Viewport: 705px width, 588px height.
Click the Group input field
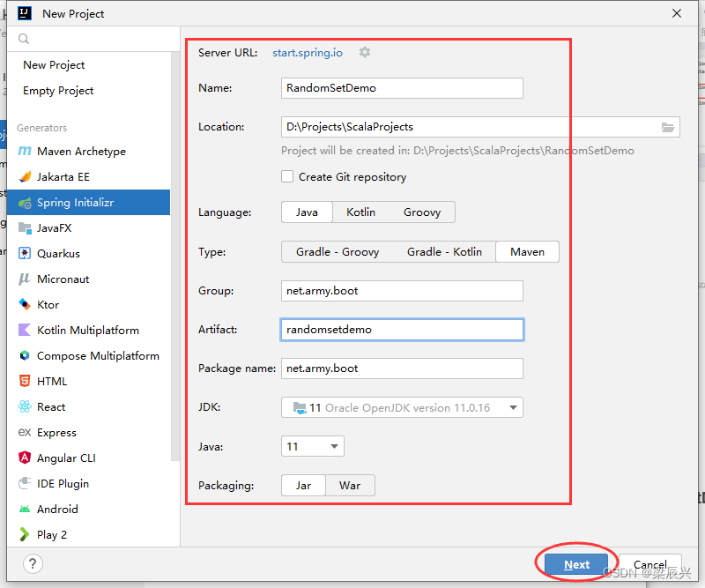click(402, 291)
